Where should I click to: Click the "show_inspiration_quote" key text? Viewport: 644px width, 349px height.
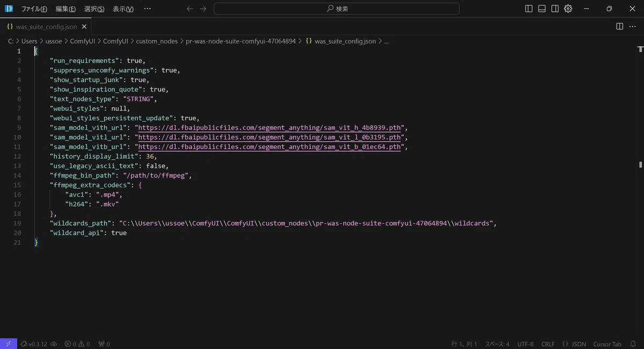(x=96, y=89)
